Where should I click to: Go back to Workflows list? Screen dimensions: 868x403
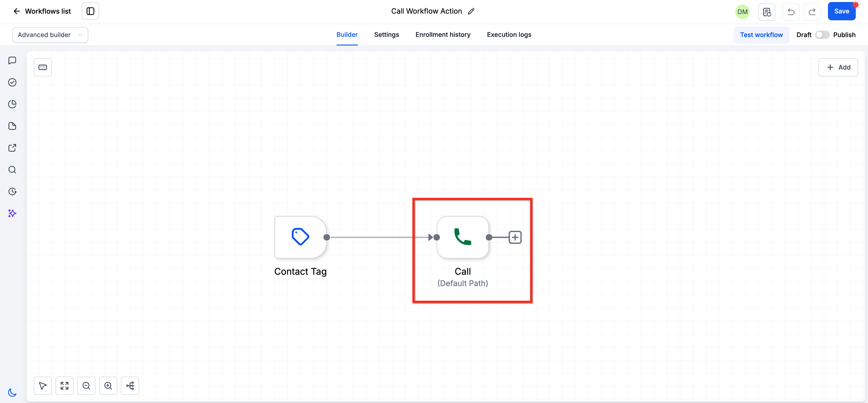pos(42,11)
